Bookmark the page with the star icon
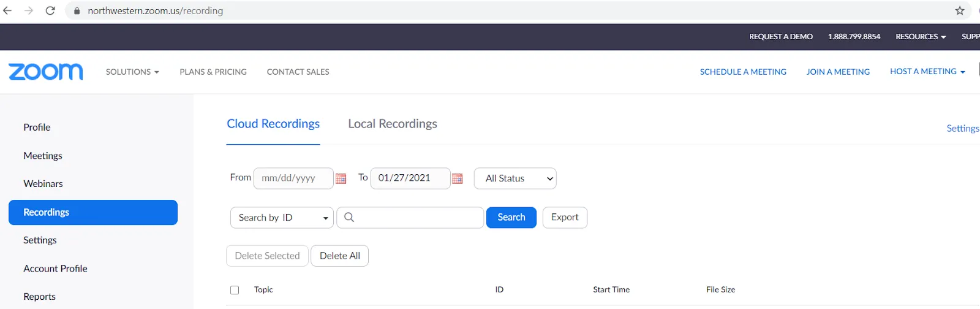 (960, 10)
